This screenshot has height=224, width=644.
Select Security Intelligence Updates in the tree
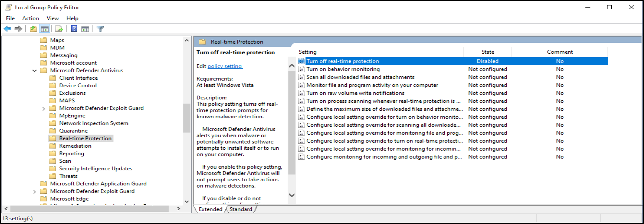tap(95, 169)
